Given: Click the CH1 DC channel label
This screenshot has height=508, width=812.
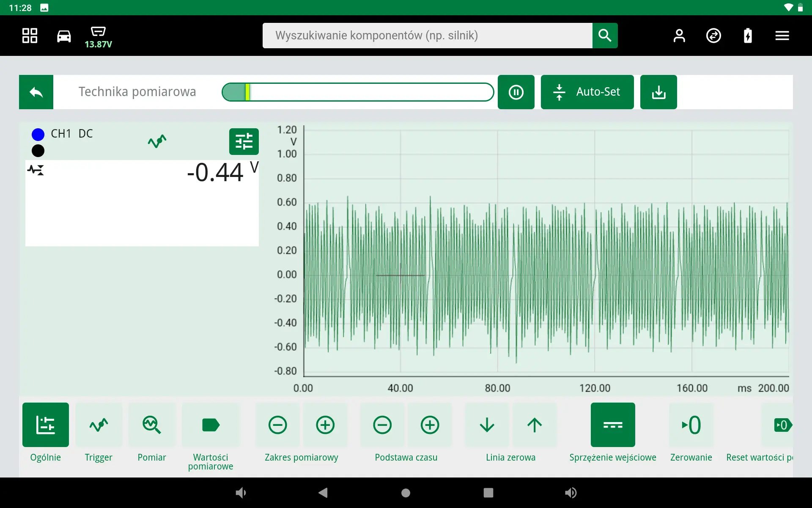Looking at the screenshot, I should (x=71, y=134).
